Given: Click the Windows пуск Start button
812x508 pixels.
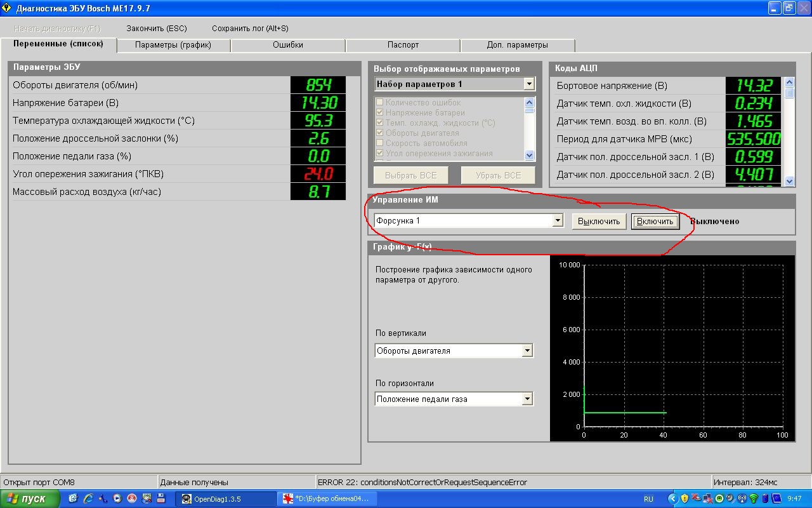Looking at the screenshot, I should (x=30, y=498).
